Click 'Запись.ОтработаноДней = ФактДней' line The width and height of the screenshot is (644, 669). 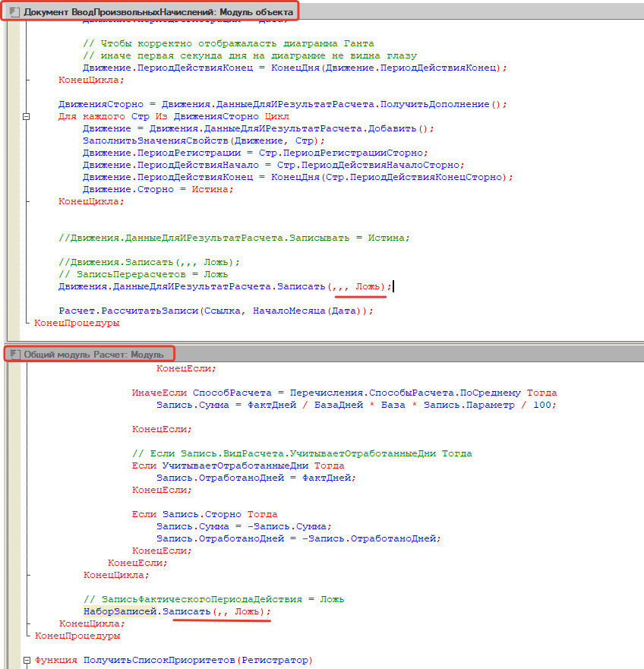(256, 478)
